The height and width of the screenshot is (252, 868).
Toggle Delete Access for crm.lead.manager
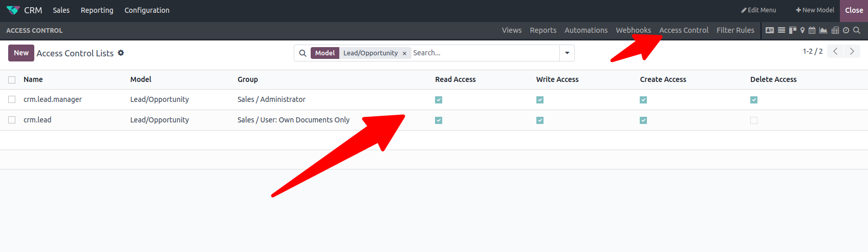754,100
